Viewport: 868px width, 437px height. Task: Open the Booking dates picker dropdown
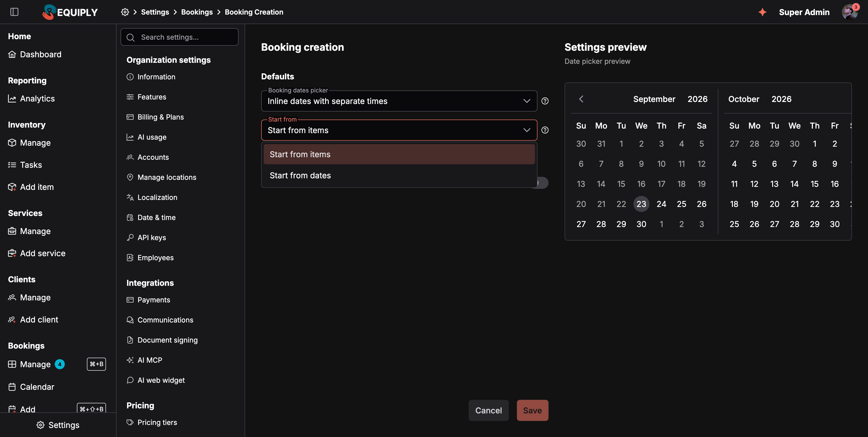coord(399,101)
